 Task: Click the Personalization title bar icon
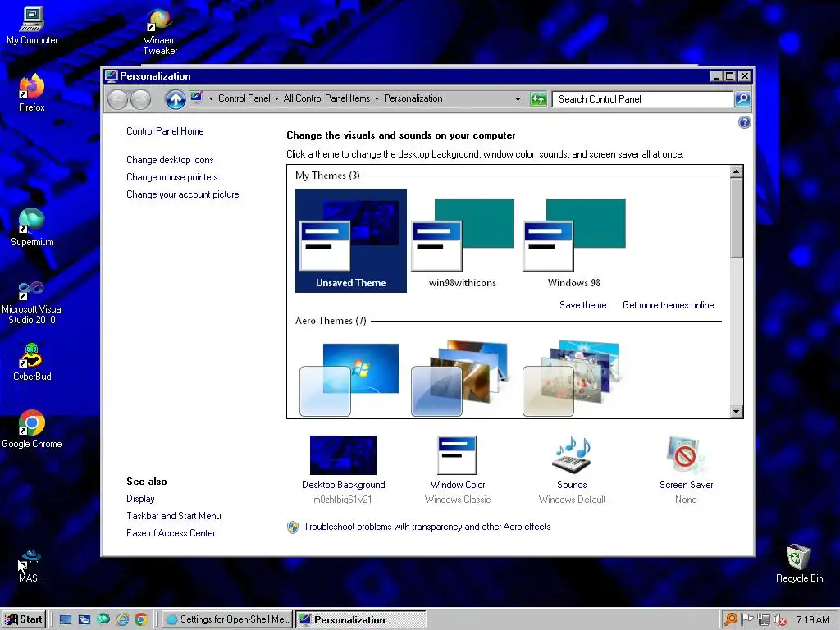[111, 75]
